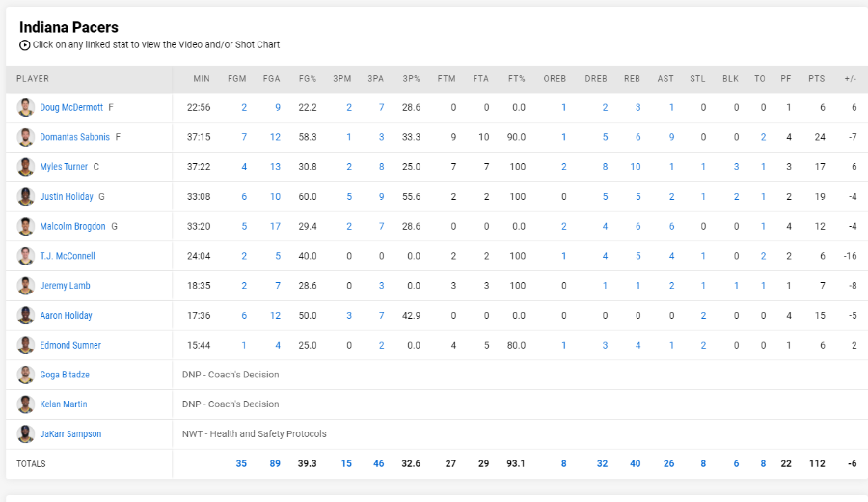
Task: View team total 40 rebounds
Action: (635, 463)
